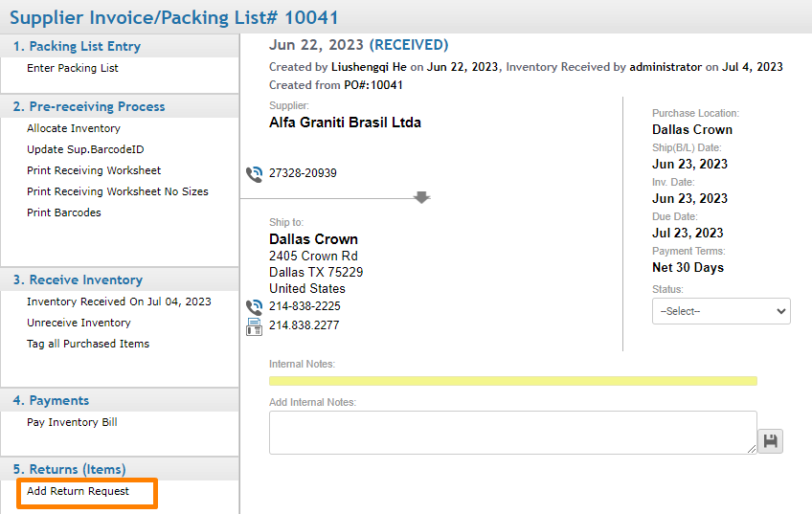Image resolution: width=812 pixels, height=514 pixels.
Task: Open Update Sup.BarcodeID
Action: pyautogui.click(x=85, y=149)
